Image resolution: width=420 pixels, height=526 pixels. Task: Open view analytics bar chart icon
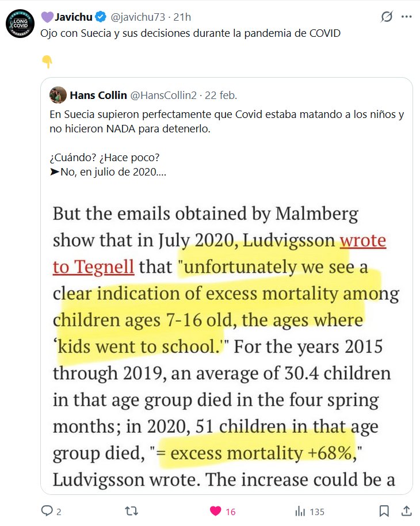point(300,510)
